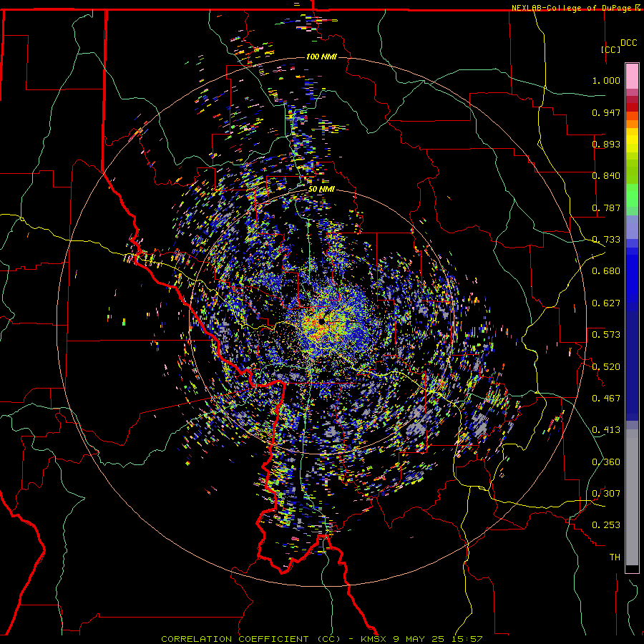Select the 0.680 legend value

(606, 271)
